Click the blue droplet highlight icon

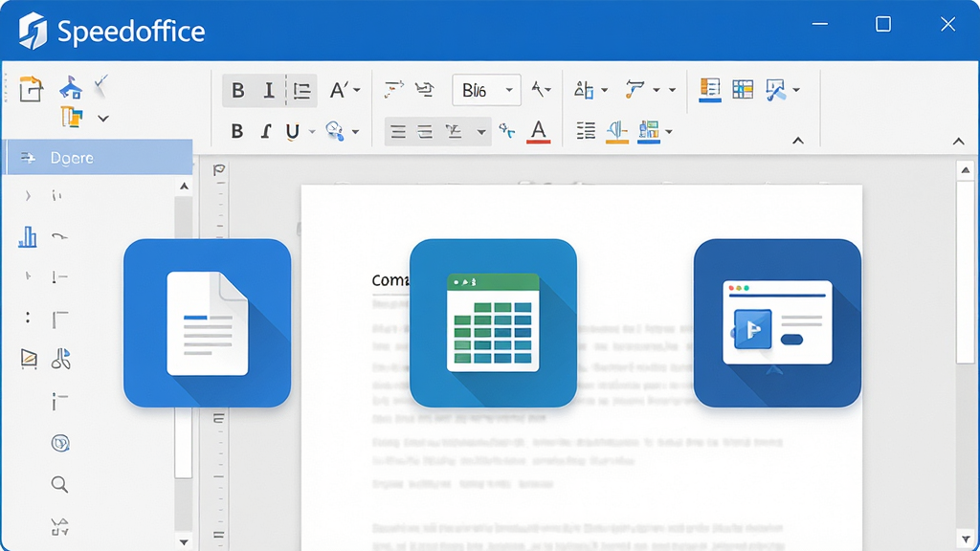point(335,131)
